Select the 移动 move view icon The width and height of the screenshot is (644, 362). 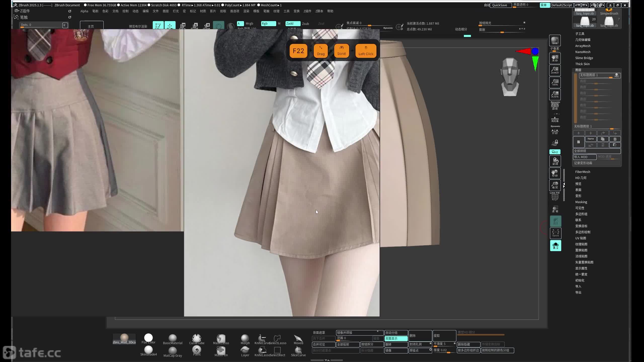(x=555, y=173)
